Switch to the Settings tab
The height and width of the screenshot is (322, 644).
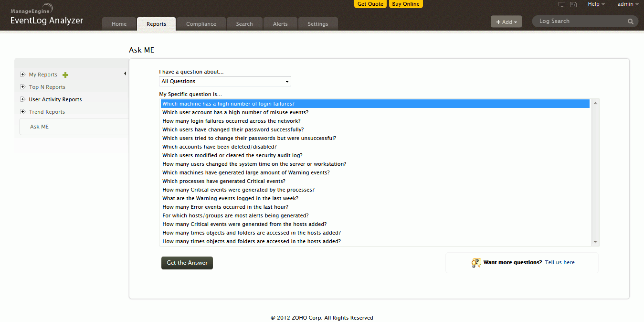click(318, 24)
